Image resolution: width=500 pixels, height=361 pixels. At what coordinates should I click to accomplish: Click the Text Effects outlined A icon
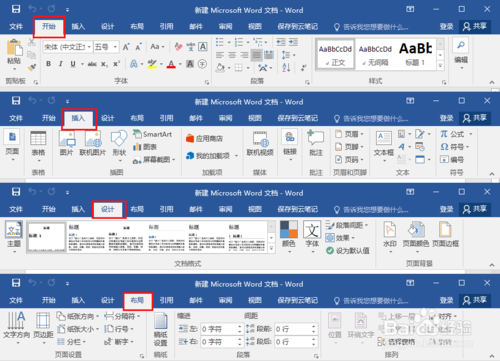coord(134,64)
